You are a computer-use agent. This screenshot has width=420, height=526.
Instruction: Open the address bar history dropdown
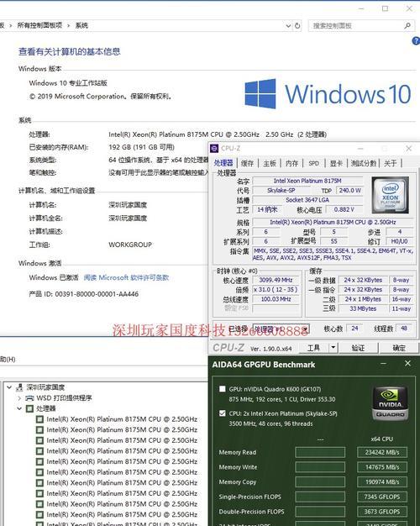pos(288,25)
